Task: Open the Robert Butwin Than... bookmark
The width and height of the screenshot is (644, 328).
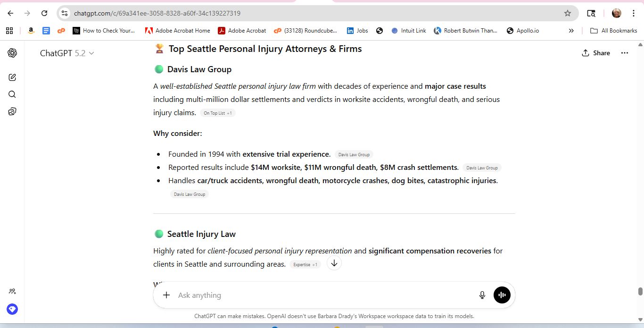Action: (465, 31)
